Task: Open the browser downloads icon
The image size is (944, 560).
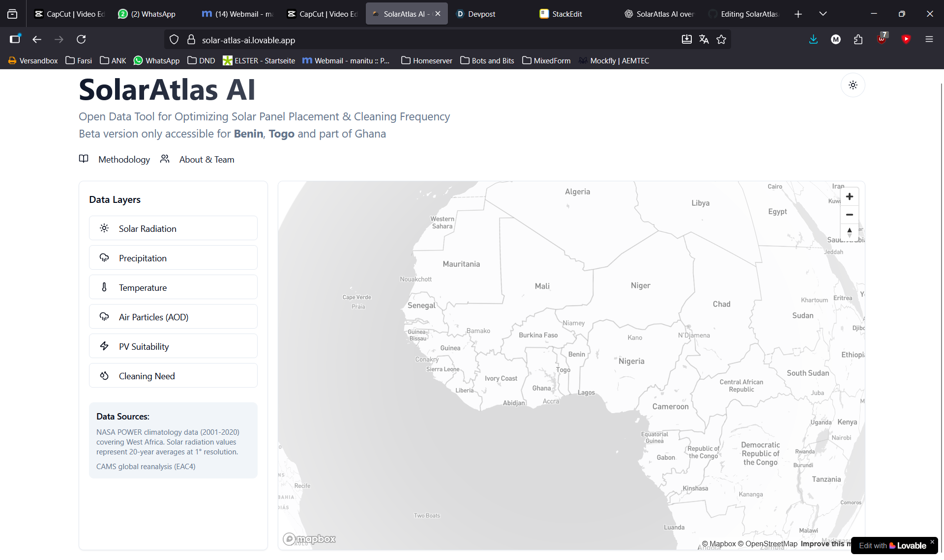Action: point(813,40)
